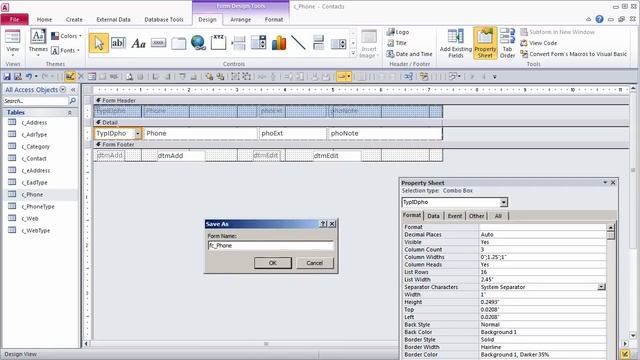Close the Property Sheet pane
This screenshot has width=640, height=360.
point(613,183)
